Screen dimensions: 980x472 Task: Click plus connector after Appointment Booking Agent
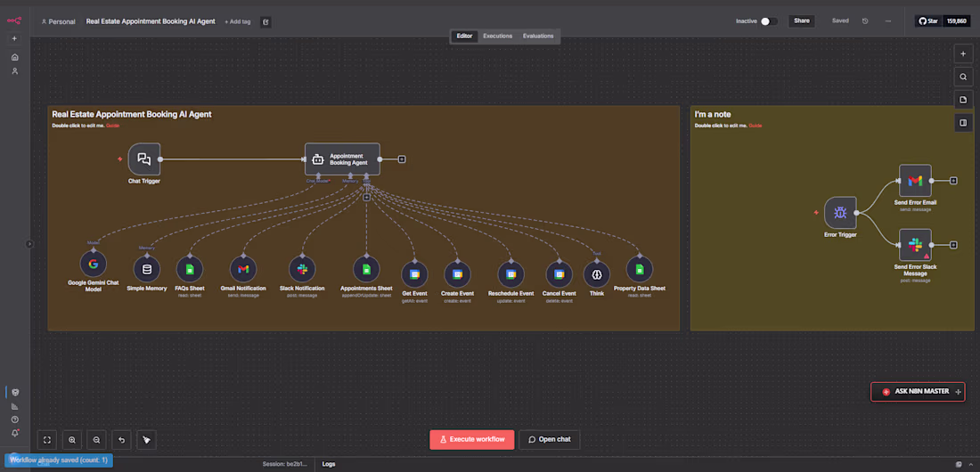(x=402, y=159)
